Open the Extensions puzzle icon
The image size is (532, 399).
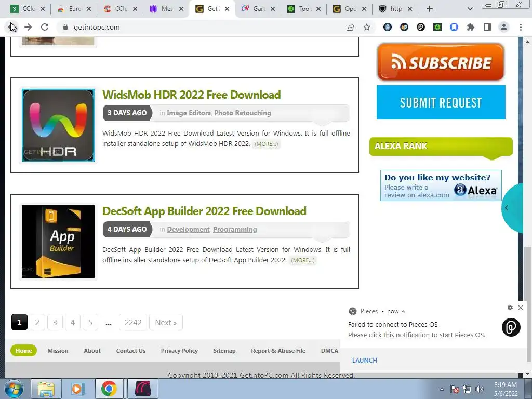(x=471, y=27)
